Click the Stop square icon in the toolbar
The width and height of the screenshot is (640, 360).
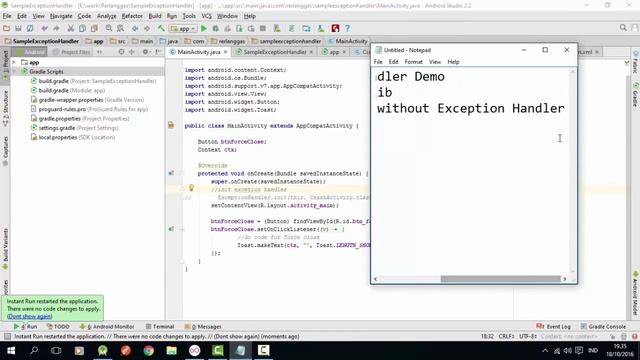point(263,28)
